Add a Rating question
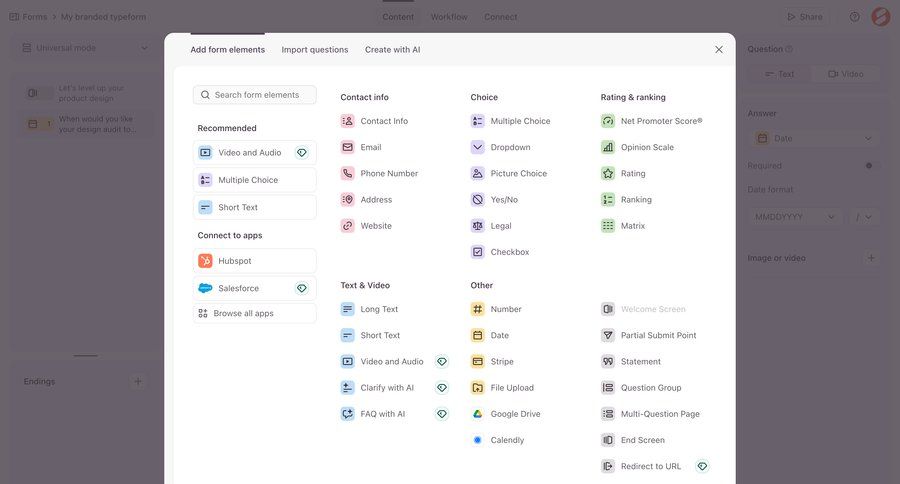900x484 pixels. 623,173
